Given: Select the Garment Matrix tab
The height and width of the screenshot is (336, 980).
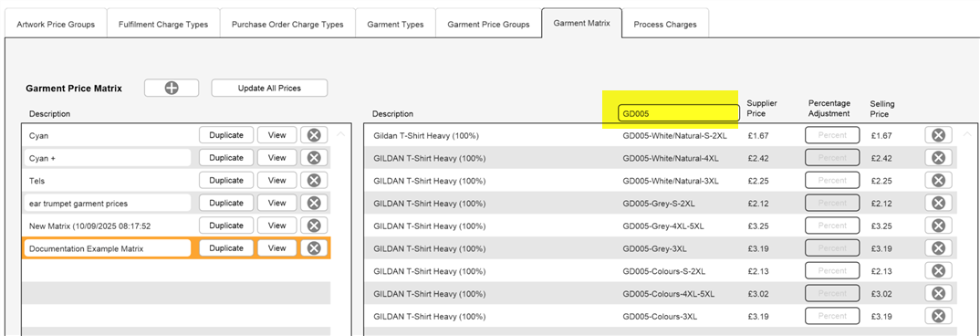Looking at the screenshot, I should [581, 23].
